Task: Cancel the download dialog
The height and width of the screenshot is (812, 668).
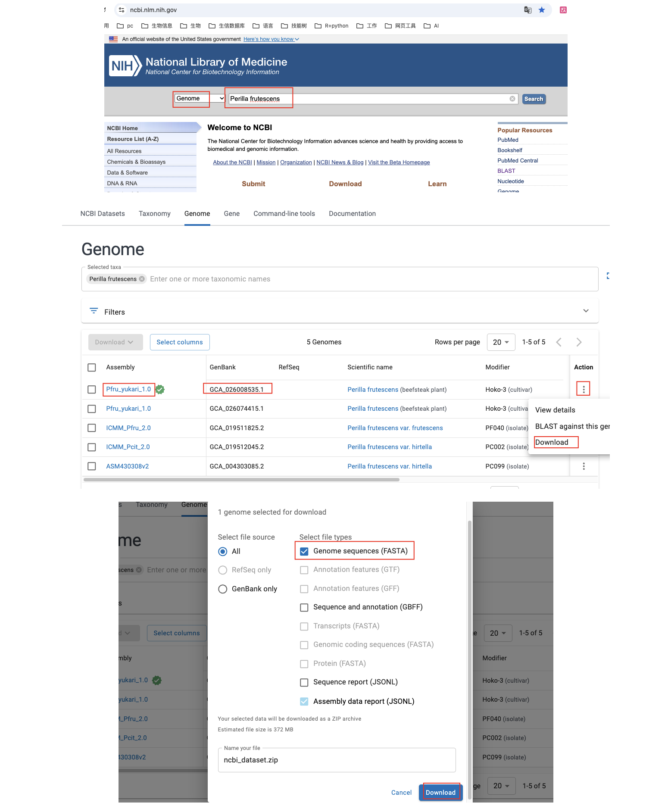Action: pos(401,793)
